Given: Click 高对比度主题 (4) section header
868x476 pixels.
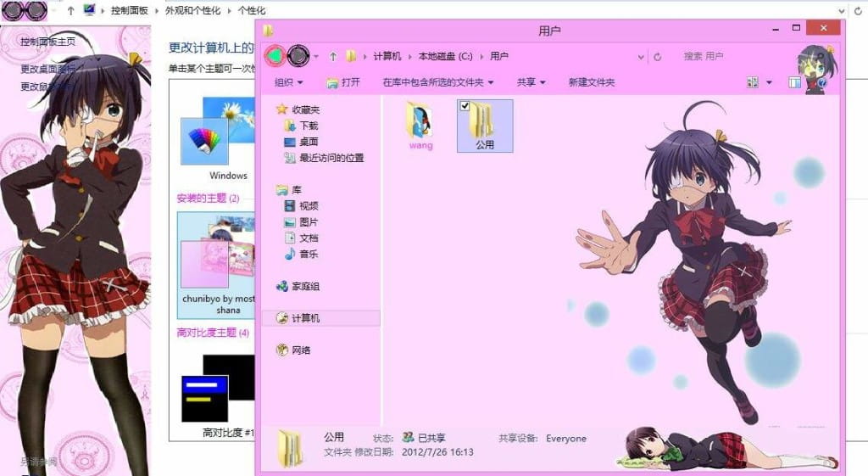Looking at the screenshot, I should [213, 333].
